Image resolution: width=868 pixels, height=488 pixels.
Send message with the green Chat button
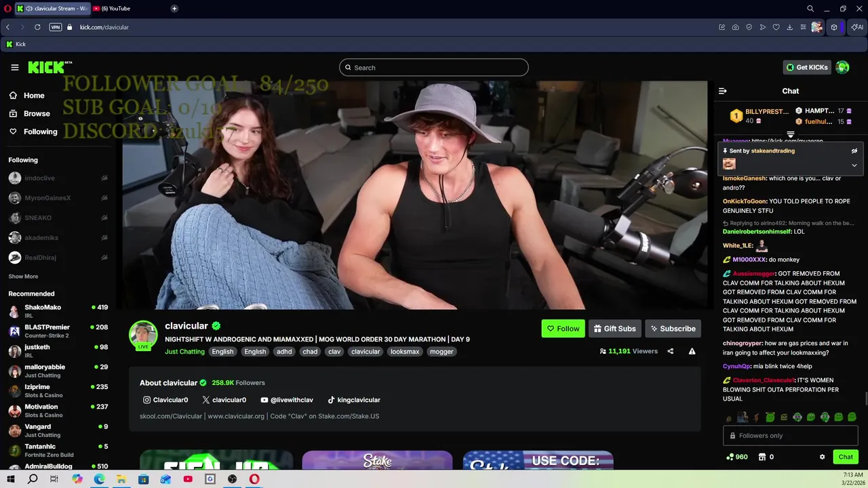pyautogui.click(x=846, y=457)
